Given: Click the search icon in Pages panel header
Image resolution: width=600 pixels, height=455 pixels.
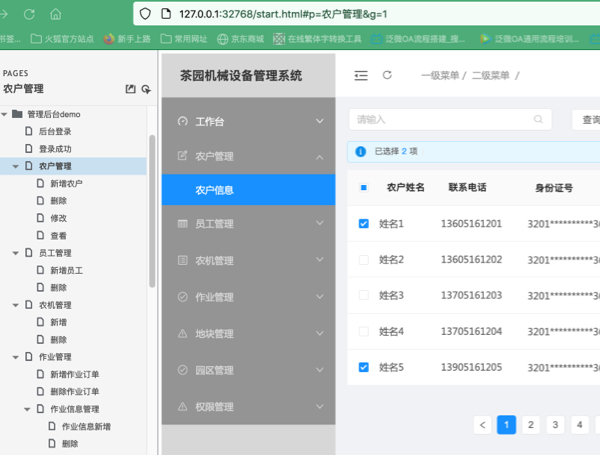Looking at the screenshot, I should pyautogui.click(x=146, y=89).
